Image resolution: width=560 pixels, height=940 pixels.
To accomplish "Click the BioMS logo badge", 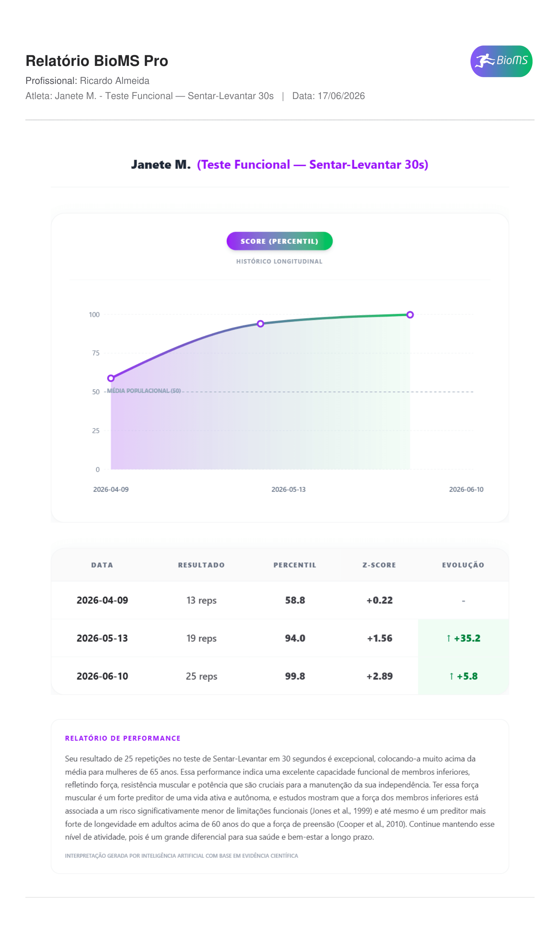I will click(x=501, y=61).
